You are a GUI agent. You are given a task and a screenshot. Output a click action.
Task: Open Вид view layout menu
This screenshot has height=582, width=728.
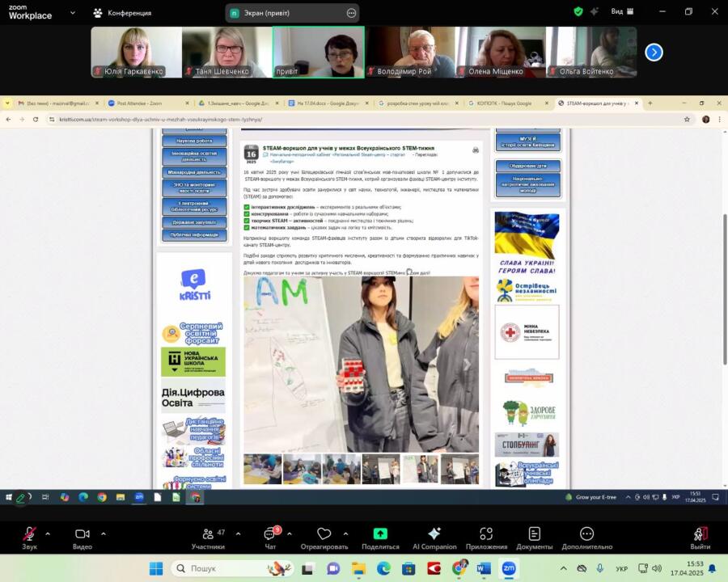[622, 11]
